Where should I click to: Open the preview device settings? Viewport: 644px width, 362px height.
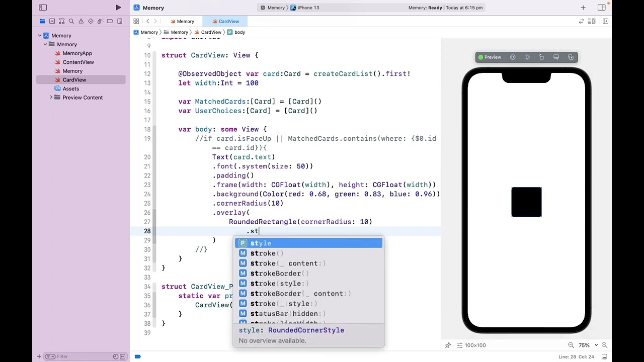pos(556,57)
